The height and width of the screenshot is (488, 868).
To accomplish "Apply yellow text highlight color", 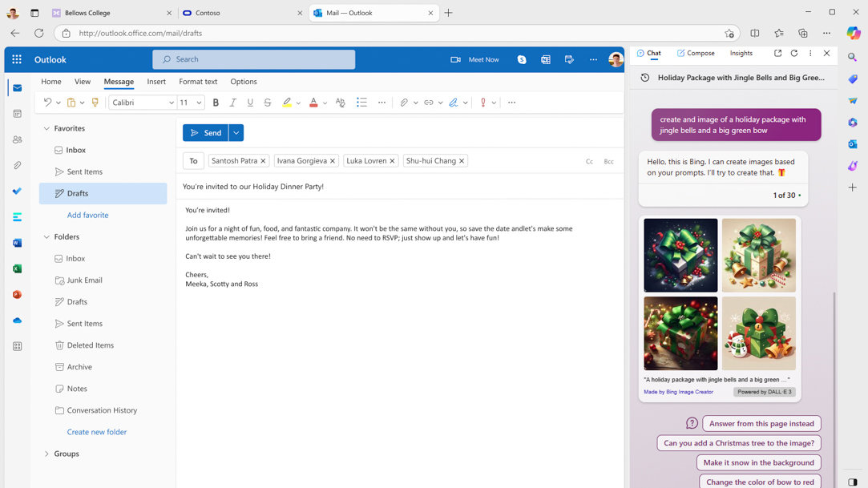I will click(x=287, y=103).
